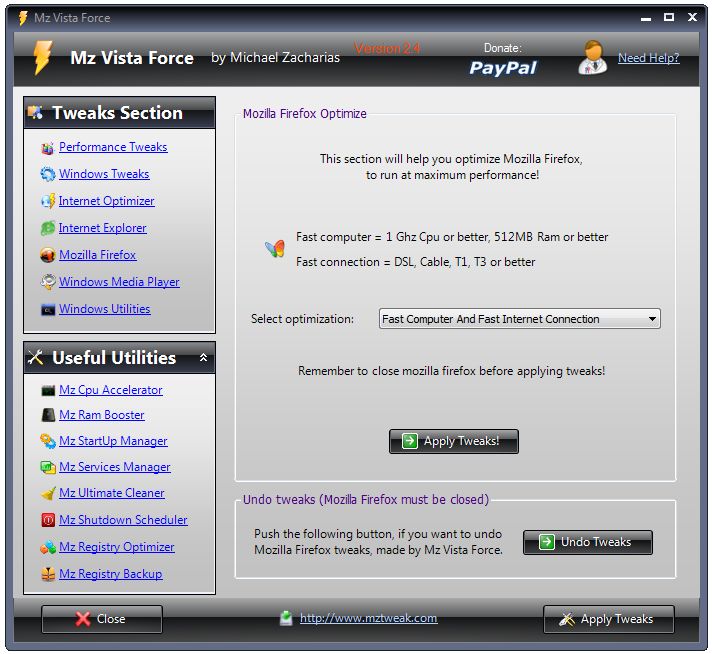This screenshot has width=712, height=654.
Task: Open Mz Registry Backup
Action: click(110, 574)
